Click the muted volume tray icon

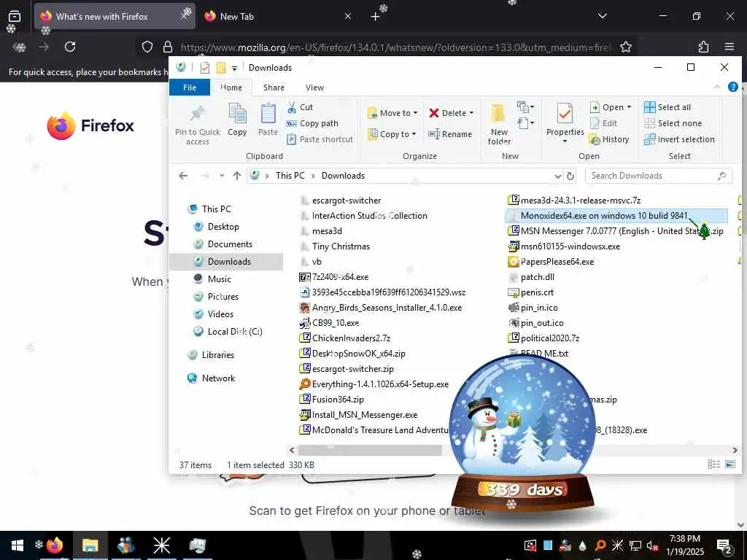(x=652, y=545)
